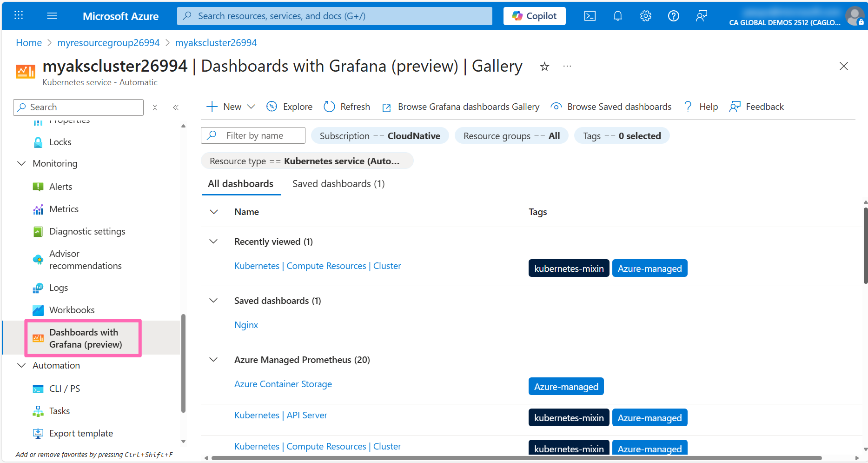Open the Metrics panel

[64, 208]
